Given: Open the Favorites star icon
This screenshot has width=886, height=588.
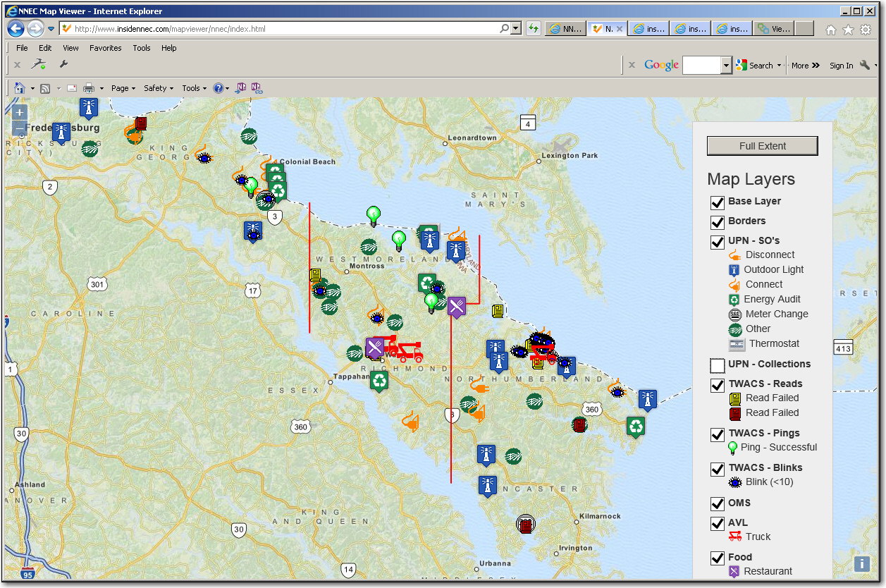Looking at the screenshot, I should coord(848,29).
